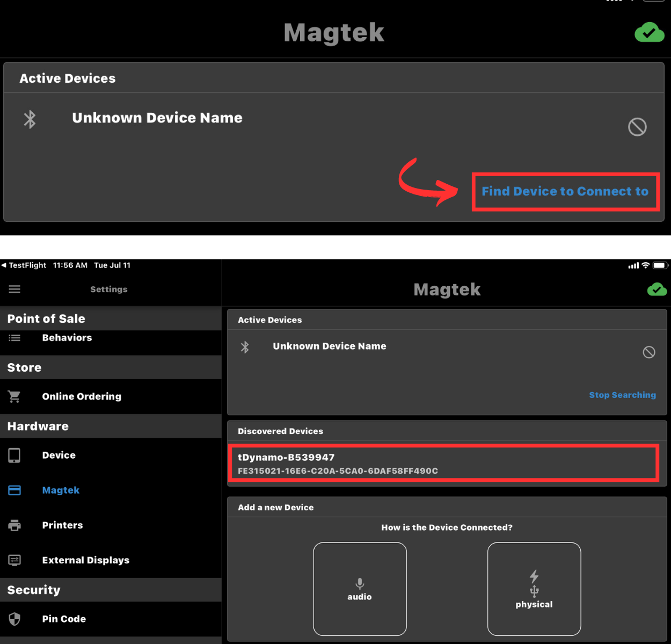Click the green cloud icon in lower Magtek header
This screenshot has width=671, height=644.
coord(657,290)
